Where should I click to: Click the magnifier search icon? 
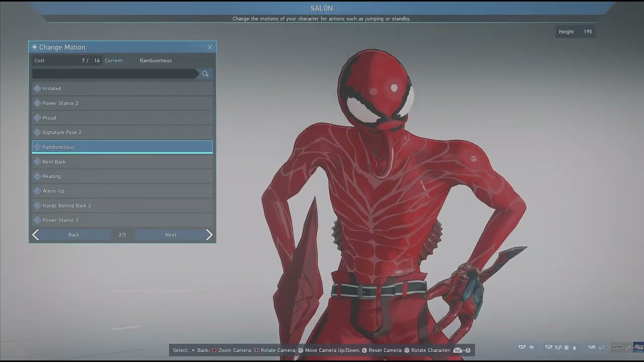[x=205, y=74]
